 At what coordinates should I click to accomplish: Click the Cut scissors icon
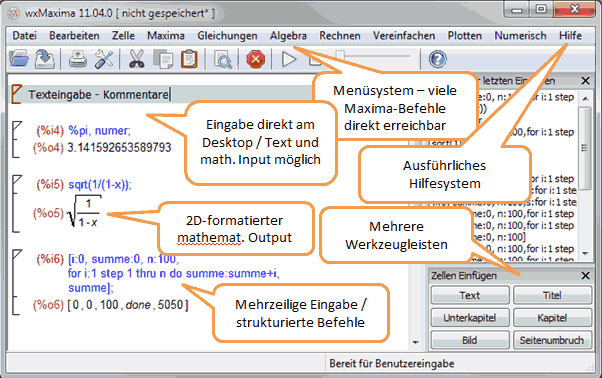click(136, 59)
